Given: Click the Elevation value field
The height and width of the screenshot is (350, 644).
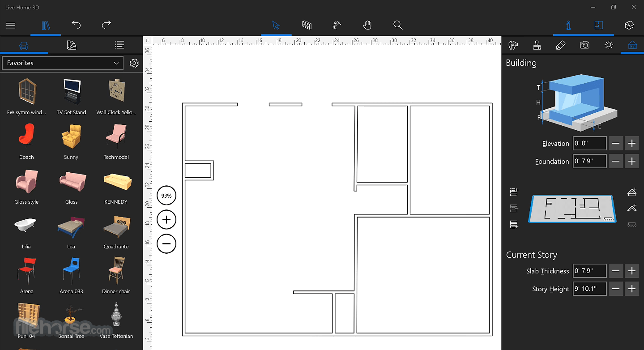Looking at the screenshot, I should [x=590, y=144].
